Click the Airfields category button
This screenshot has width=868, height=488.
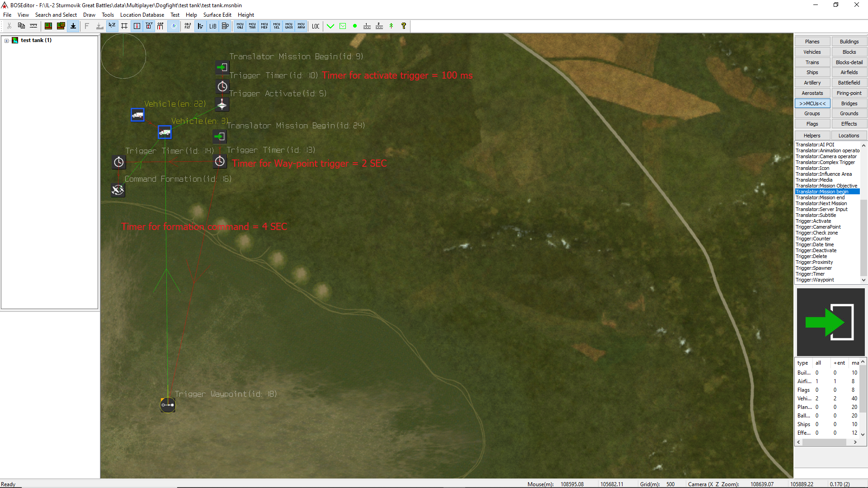click(x=849, y=72)
